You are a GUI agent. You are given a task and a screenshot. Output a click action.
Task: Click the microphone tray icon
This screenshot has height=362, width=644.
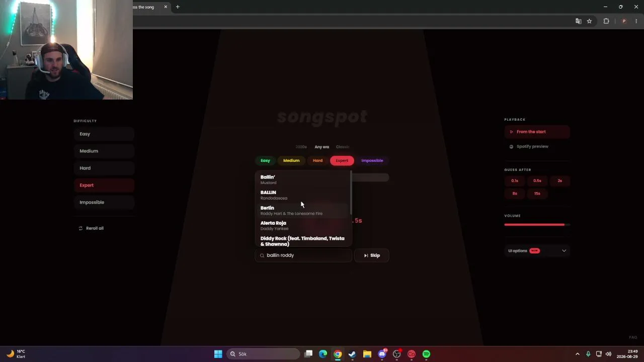click(x=588, y=354)
